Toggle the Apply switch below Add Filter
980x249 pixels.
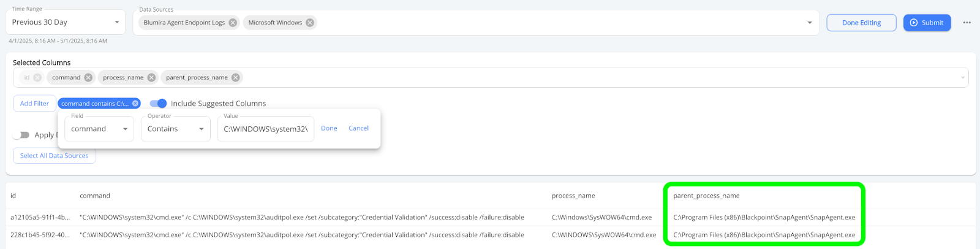tap(21, 135)
